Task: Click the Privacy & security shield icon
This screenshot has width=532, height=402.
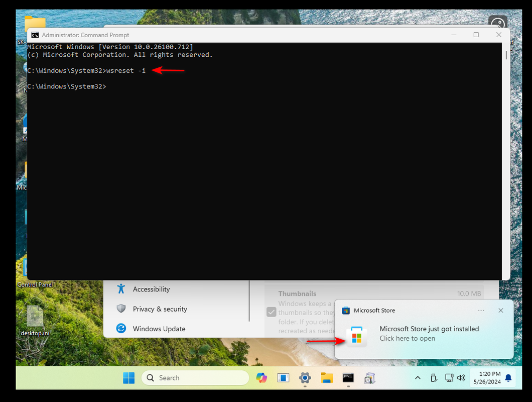Action: [121, 309]
